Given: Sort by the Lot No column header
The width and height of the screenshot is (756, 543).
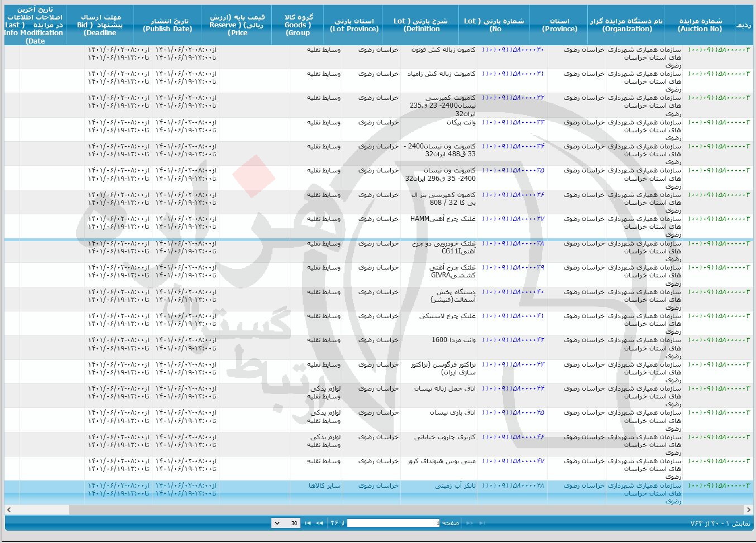Looking at the screenshot, I should tap(494, 25).
